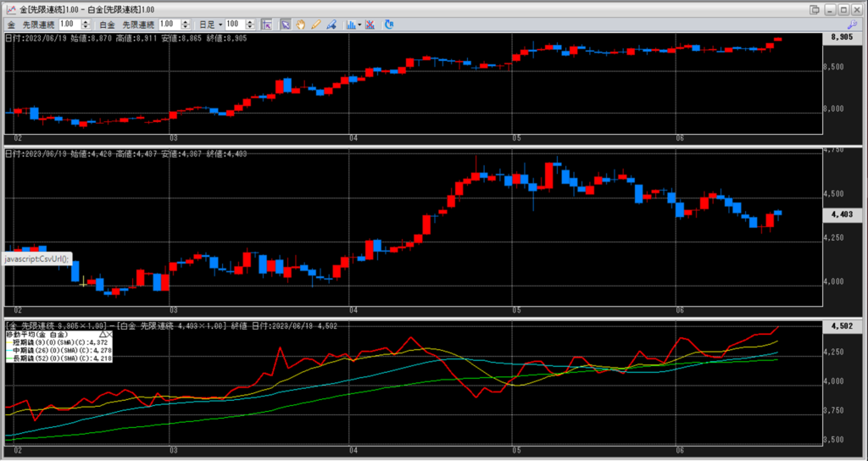Select the arrow pointer cursor tool
This screenshot has width=868, height=461.
[286, 25]
